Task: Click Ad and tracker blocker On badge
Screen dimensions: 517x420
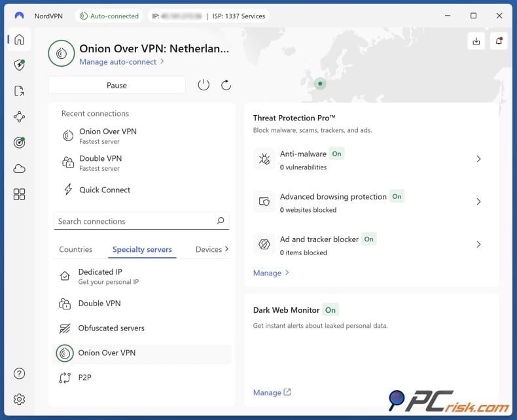Action: [x=368, y=239]
